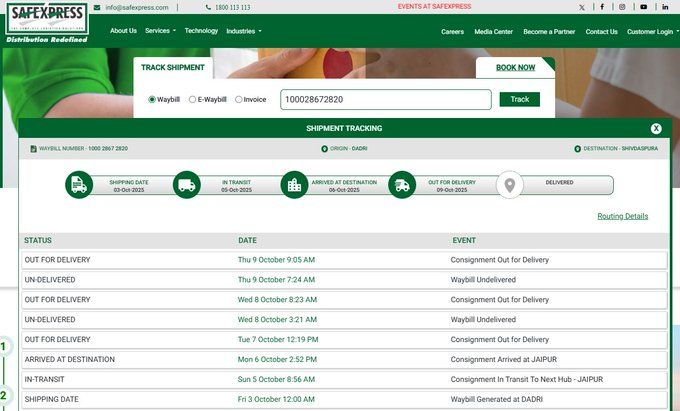Switch to the Track Shipment tab
Viewport: 680px width, 411px height.
tap(173, 68)
